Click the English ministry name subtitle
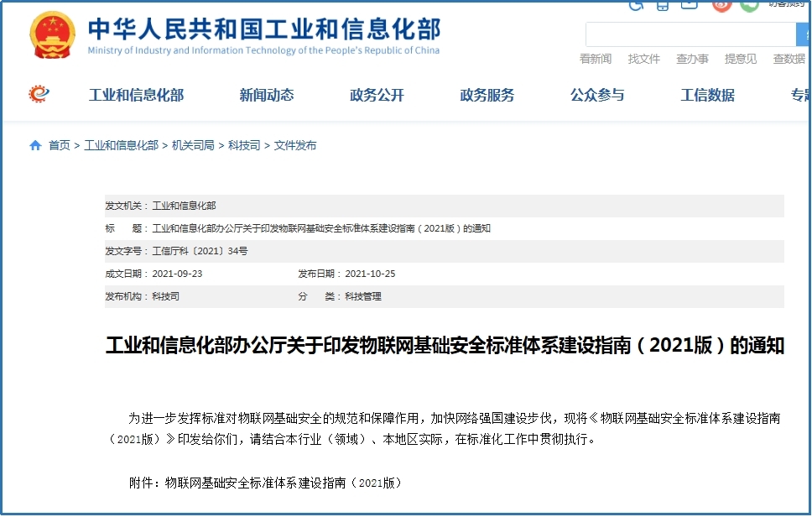The width and height of the screenshot is (812, 517). click(x=263, y=50)
